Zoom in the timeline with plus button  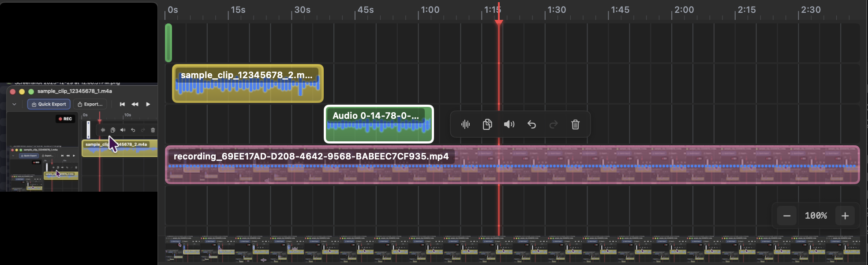[845, 216]
